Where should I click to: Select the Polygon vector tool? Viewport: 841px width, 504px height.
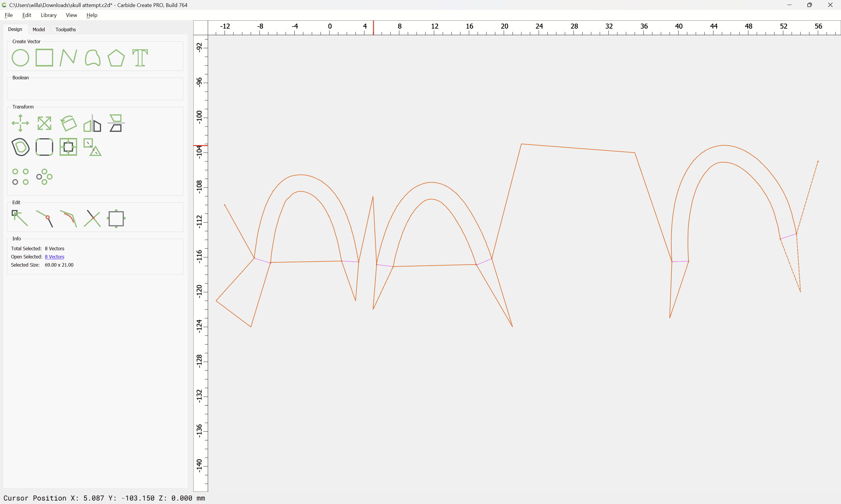tap(116, 58)
